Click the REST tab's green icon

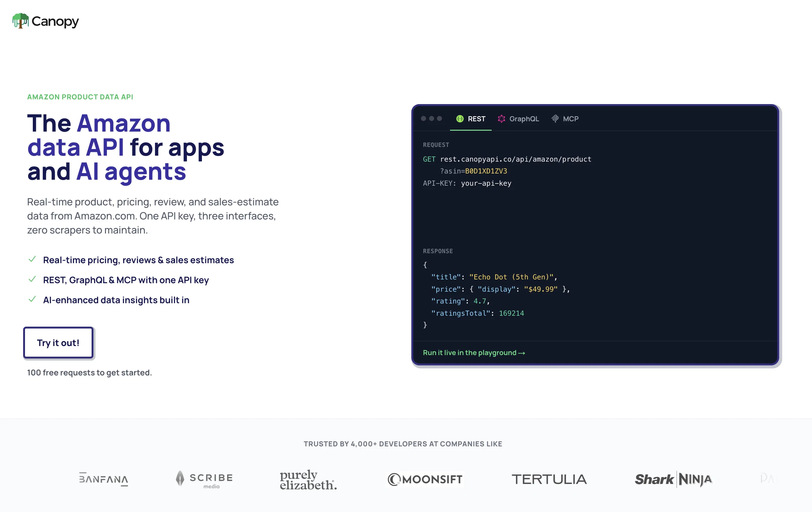[460, 119]
